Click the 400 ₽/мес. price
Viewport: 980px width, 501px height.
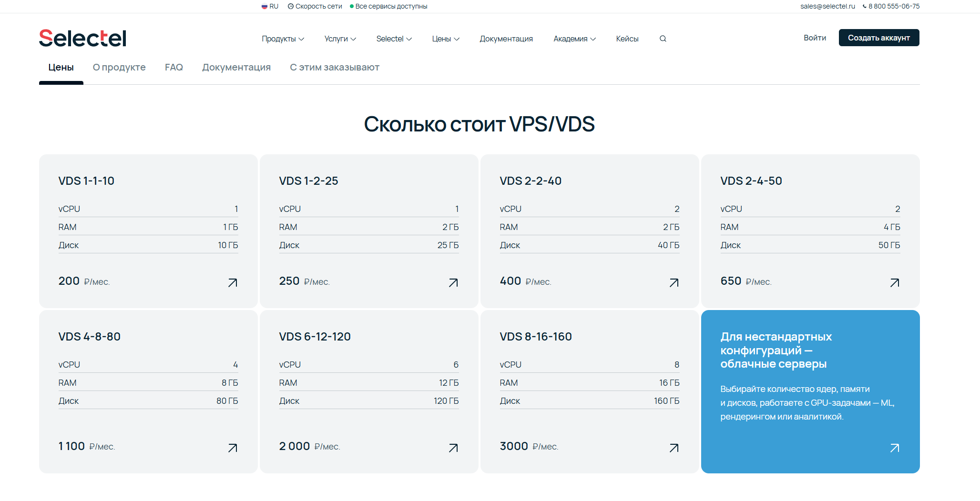[x=526, y=281]
